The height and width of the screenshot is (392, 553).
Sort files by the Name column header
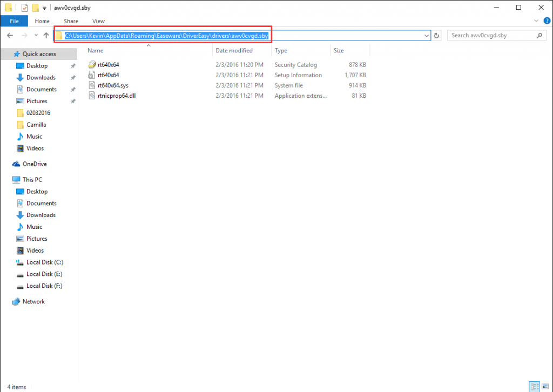(95, 50)
